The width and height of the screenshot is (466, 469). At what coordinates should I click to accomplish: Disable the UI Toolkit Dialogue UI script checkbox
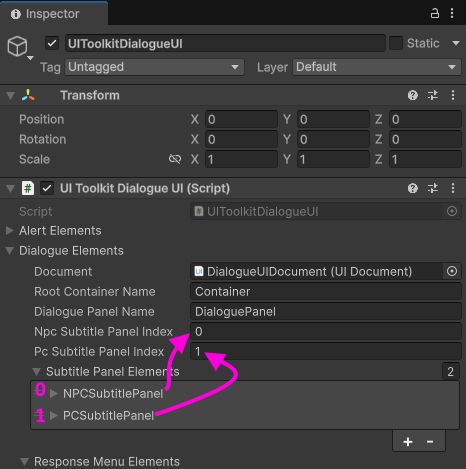pos(47,188)
